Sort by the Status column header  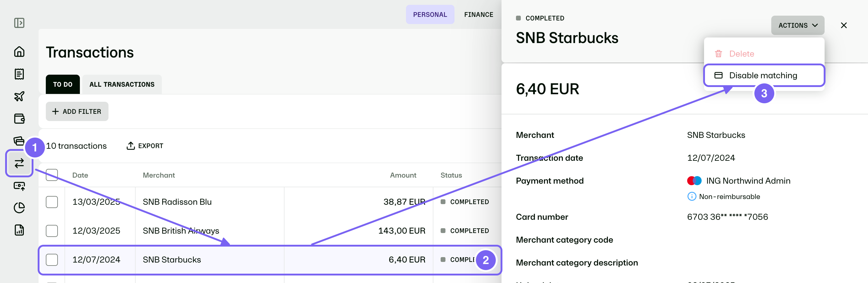(451, 175)
